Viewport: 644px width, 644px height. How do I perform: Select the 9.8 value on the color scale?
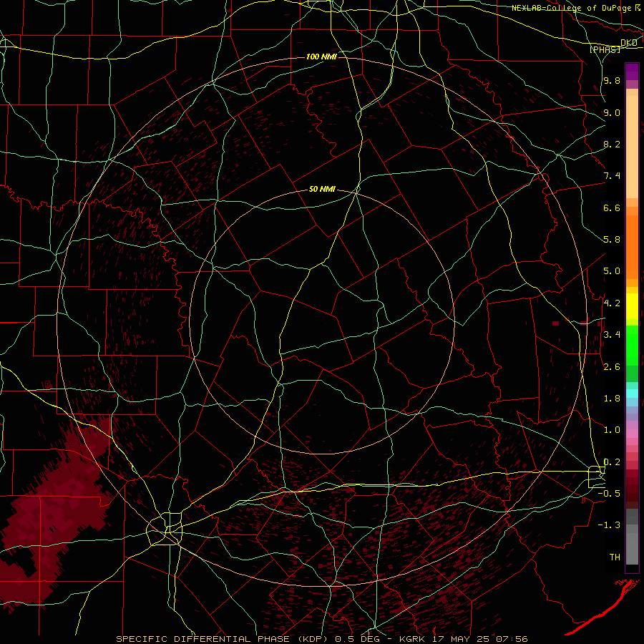click(612, 81)
